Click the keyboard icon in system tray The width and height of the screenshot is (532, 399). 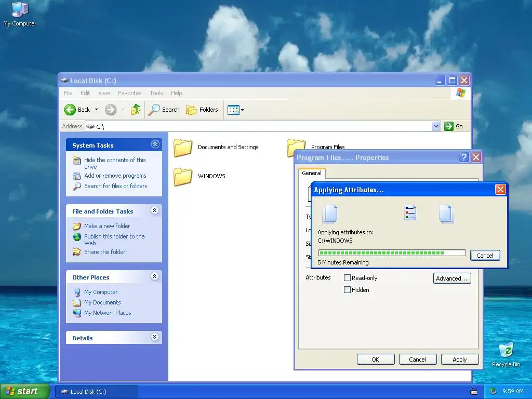click(x=474, y=392)
